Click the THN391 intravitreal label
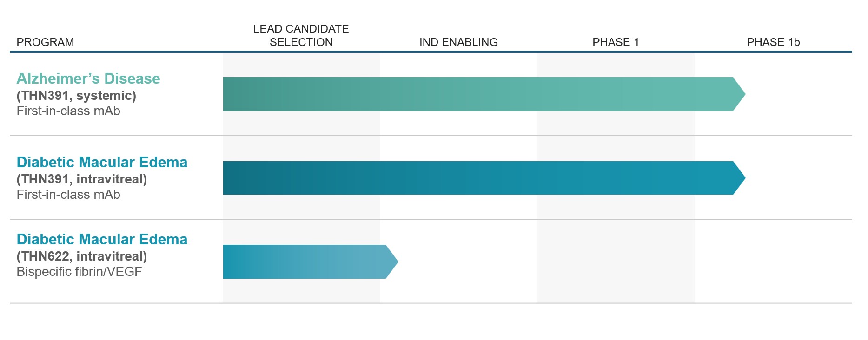 [x=82, y=179]
